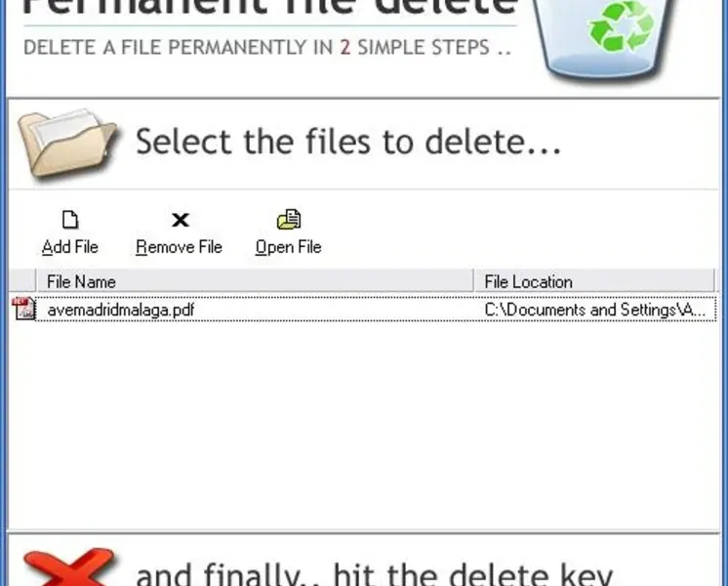The height and width of the screenshot is (586, 728).
Task: Click the C:\Documents and Settings location cell
Action: (x=594, y=310)
